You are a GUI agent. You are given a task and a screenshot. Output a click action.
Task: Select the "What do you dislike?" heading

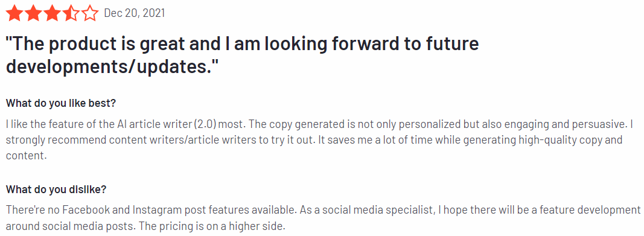(x=56, y=189)
